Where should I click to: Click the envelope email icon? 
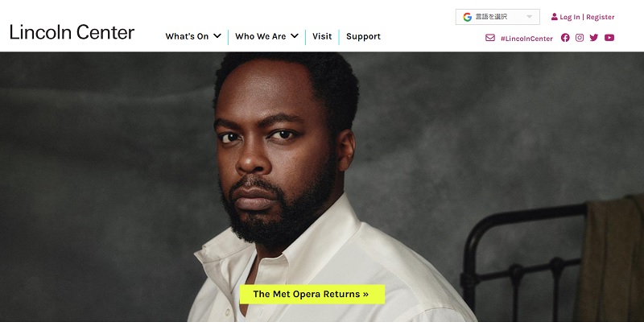coord(490,38)
